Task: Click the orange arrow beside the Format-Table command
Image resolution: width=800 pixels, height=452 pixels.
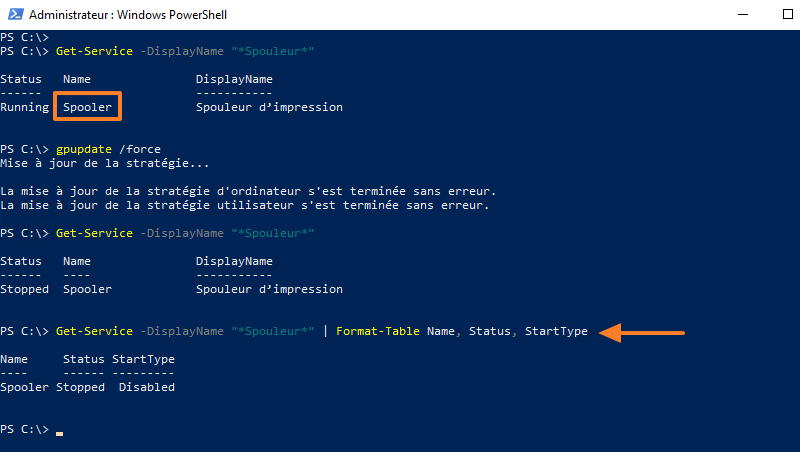Action: (646, 332)
